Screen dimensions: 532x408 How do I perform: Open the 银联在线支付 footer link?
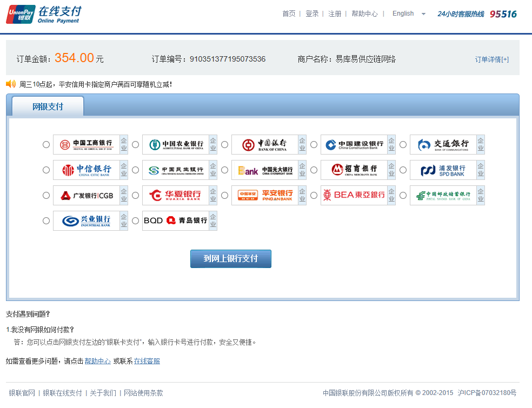[62, 393]
